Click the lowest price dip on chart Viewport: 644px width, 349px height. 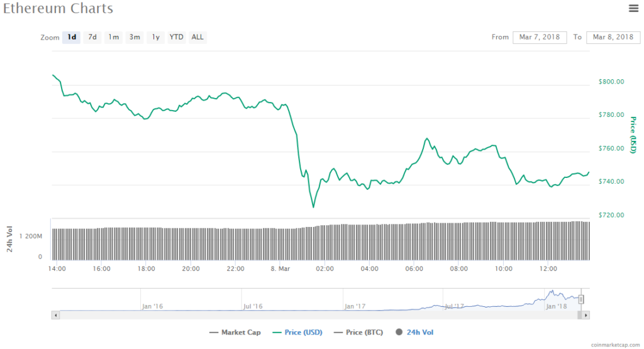pyautogui.click(x=313, y=207)
